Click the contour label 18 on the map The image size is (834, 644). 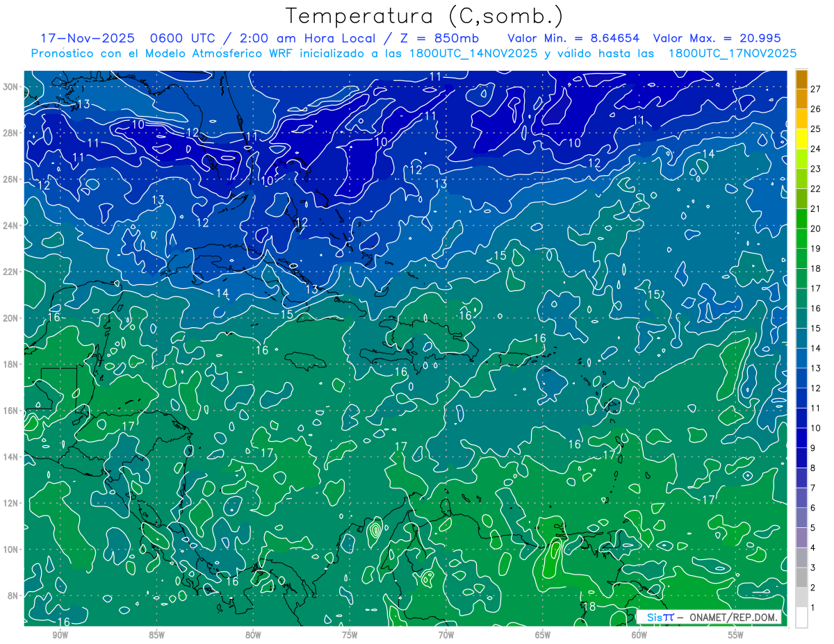(589, 606)
